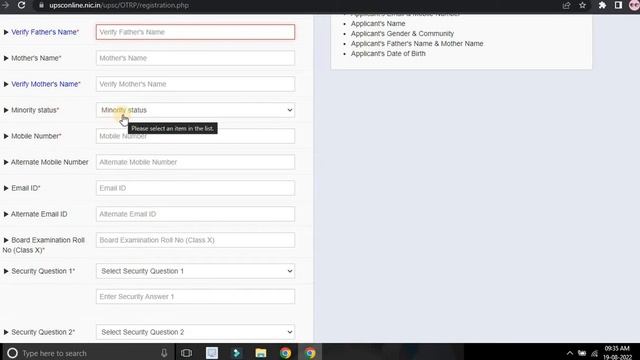640x360 pixels.
Task: Click the Mother's Name input field
Action: tap(195, 58)
